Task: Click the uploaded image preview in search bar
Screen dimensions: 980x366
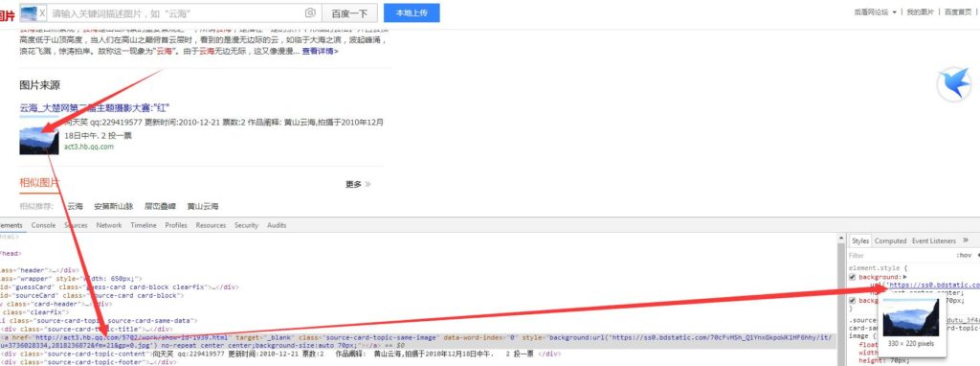Action: (29, 13)
